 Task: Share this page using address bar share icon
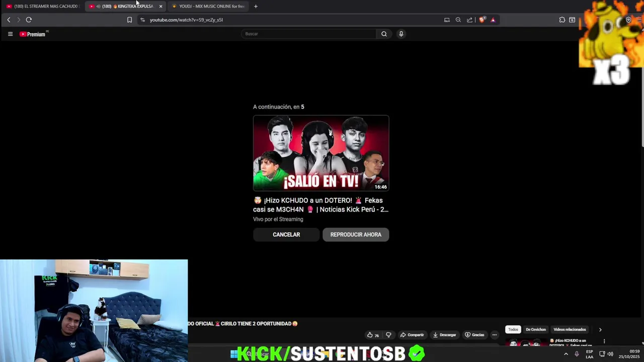coord(469,20)
